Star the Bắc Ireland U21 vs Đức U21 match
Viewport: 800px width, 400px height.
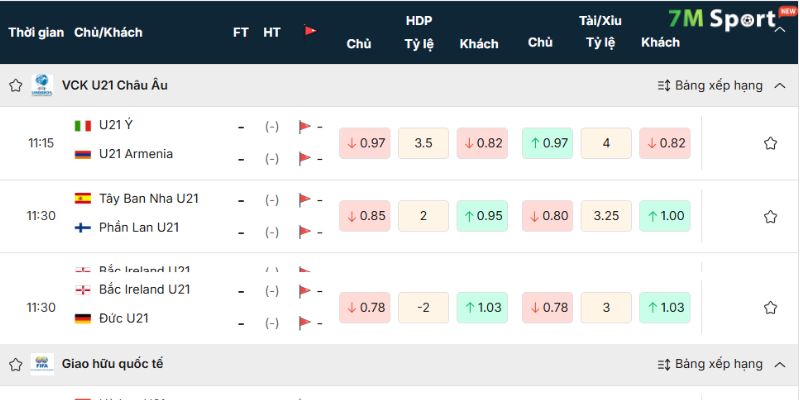pos(770,308)
